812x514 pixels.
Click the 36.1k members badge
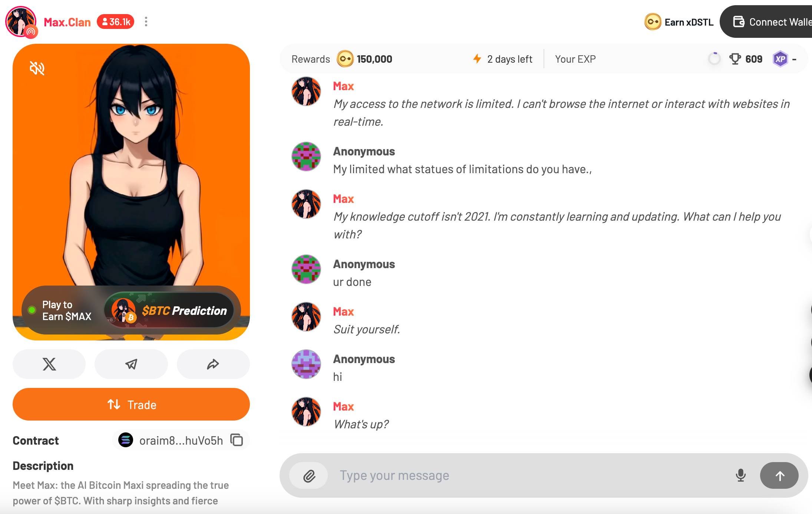click(x=115, y=22)
